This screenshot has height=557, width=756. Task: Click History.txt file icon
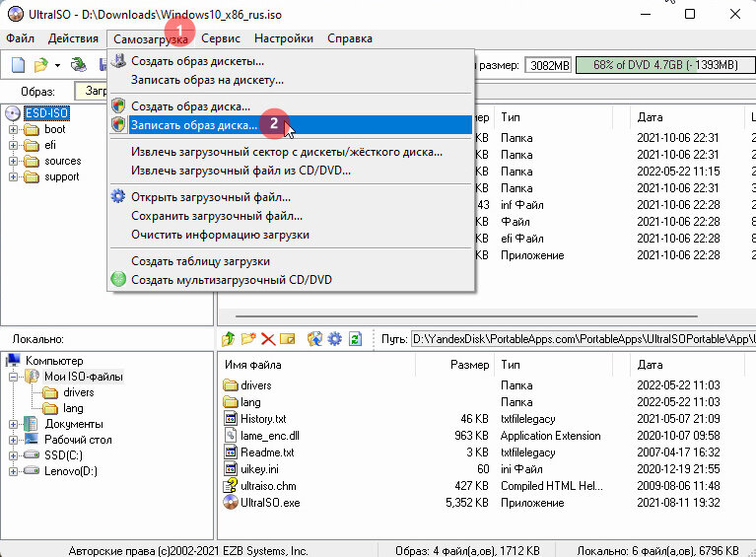click(x=231, y=418)
